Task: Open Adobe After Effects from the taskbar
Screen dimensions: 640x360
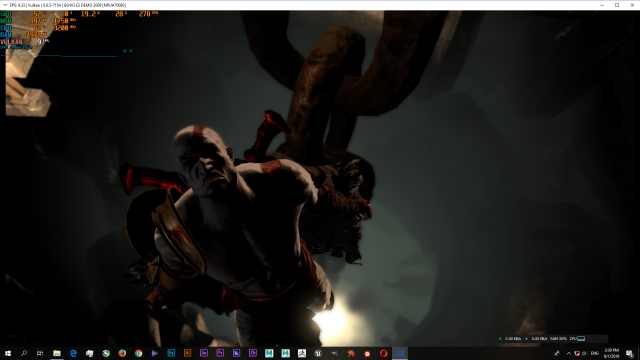Action: [204, 353]
